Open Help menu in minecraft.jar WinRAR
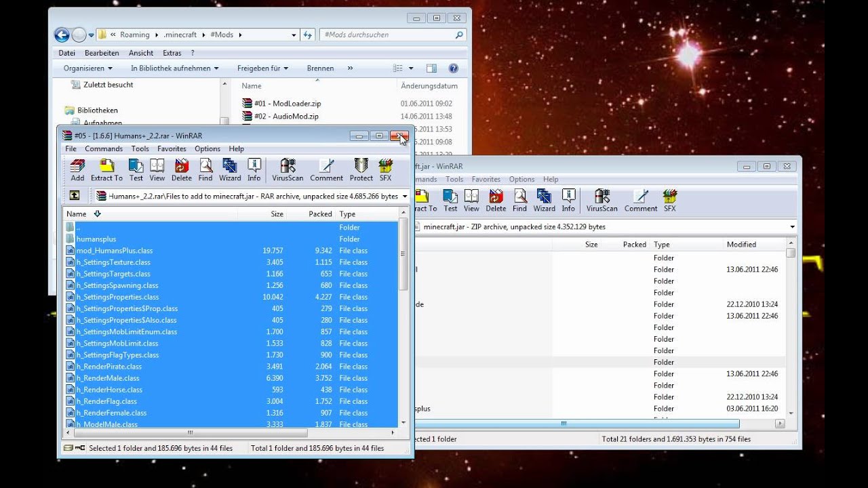 point(551,179)
